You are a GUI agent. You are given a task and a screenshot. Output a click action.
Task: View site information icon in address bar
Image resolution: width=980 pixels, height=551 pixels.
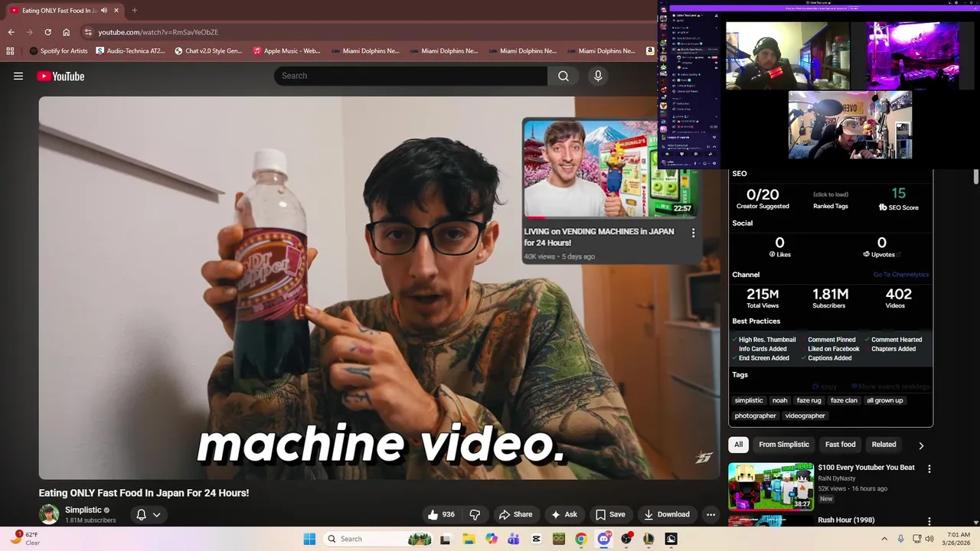(x=88, y=32)
